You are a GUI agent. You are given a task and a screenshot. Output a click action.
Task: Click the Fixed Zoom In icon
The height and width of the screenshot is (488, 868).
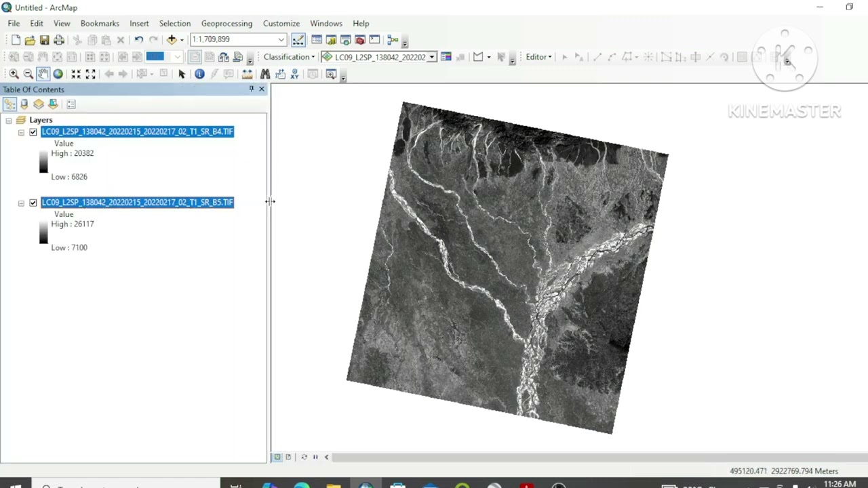point(76,74)
